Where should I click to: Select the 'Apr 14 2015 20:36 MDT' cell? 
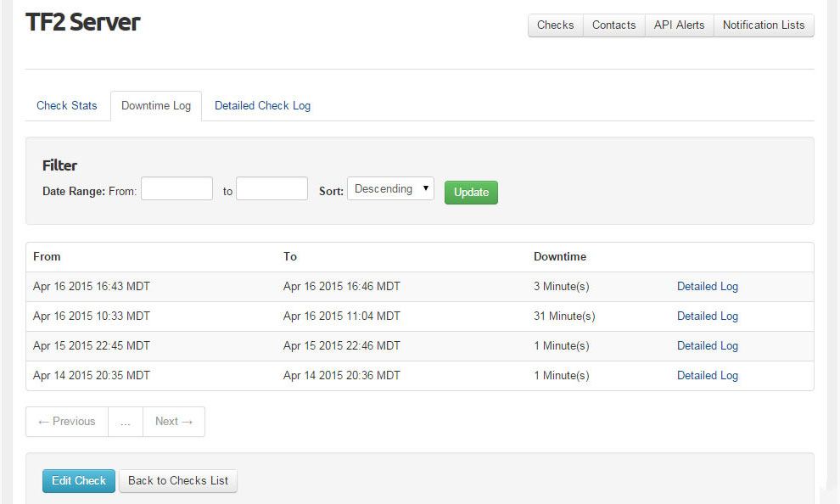(342, 376)
